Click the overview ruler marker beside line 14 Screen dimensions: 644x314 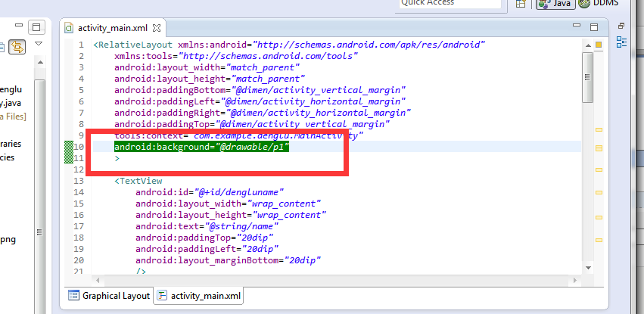click(599, 192)
